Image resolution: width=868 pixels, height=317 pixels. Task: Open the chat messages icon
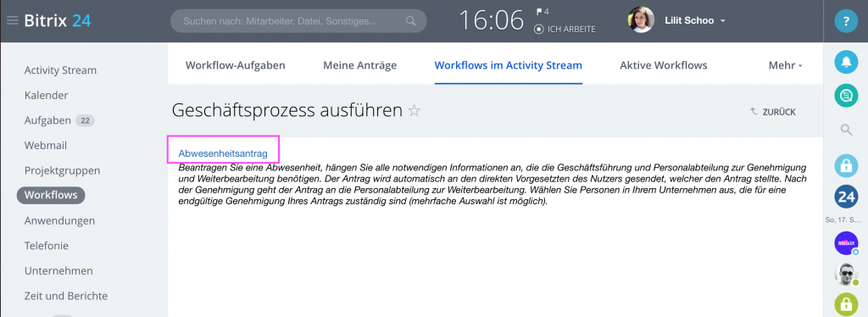click(846, 97)
